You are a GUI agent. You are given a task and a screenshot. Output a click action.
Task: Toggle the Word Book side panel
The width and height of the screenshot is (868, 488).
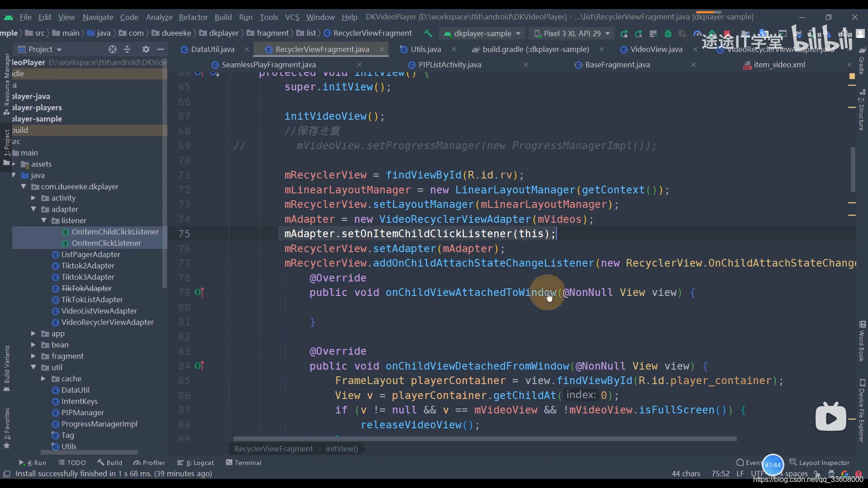pos(862,341)
